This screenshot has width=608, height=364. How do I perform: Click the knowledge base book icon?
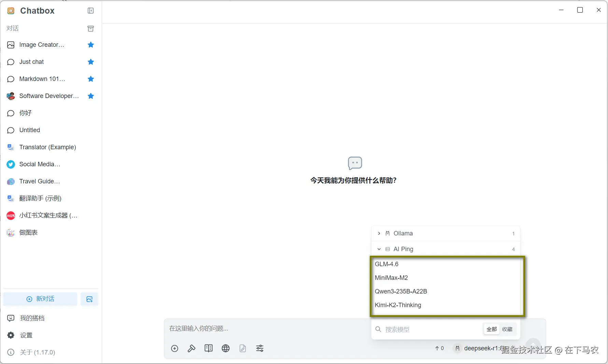209,348
